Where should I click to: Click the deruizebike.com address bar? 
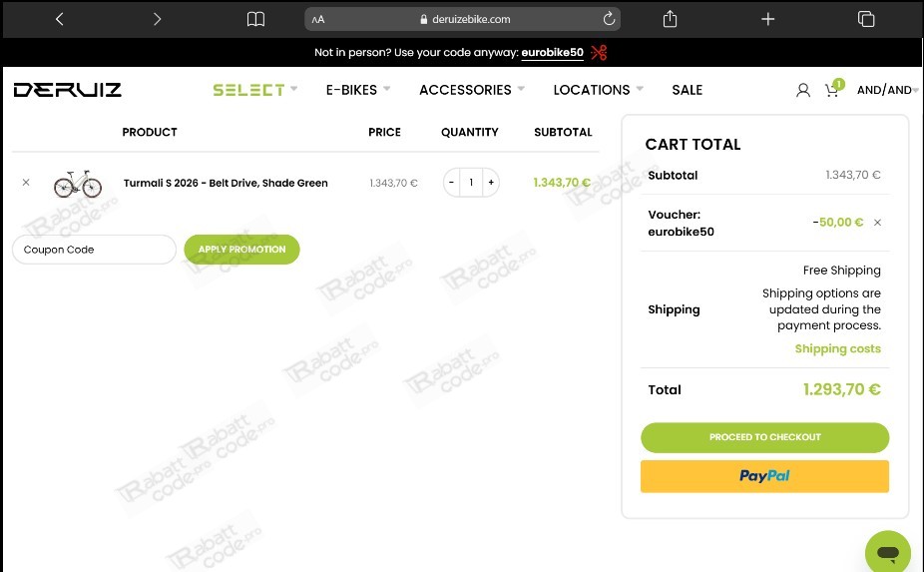pyautogui.click(x=463, y=19)
